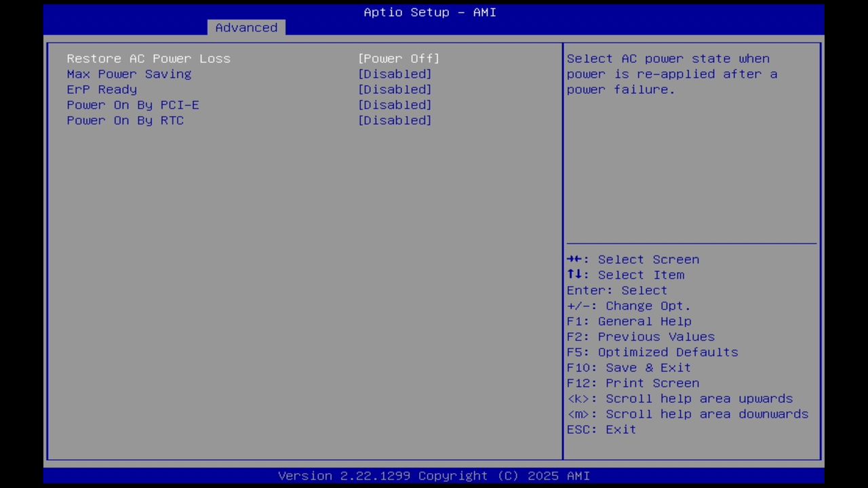Select the Power On By RTC entry
868x488 pixels.
pos(125,120)
